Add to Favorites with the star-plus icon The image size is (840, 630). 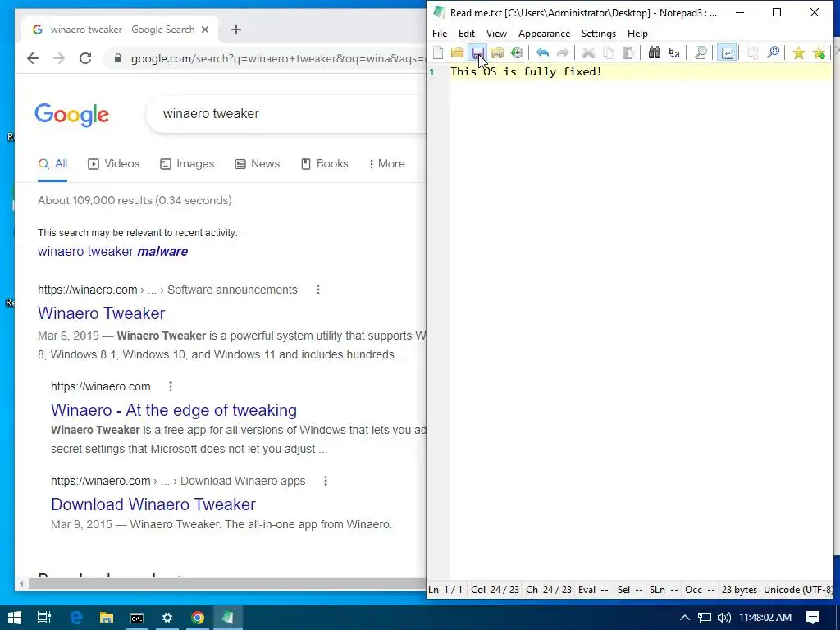[x=819, y=52]
